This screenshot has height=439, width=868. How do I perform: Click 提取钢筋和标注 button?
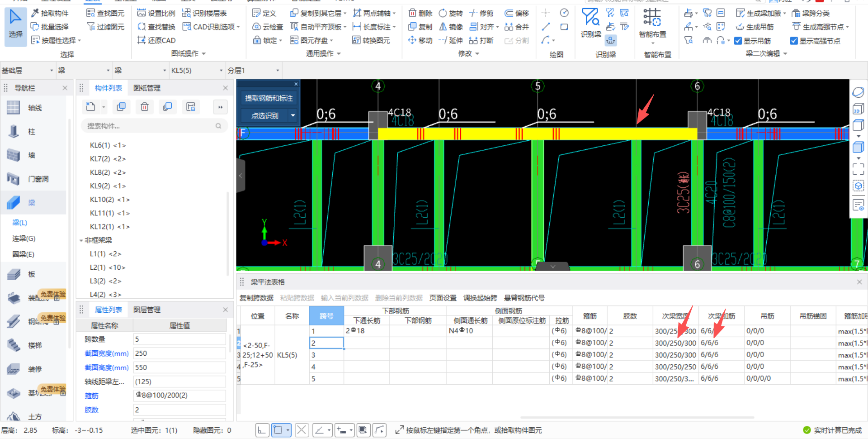269,98
